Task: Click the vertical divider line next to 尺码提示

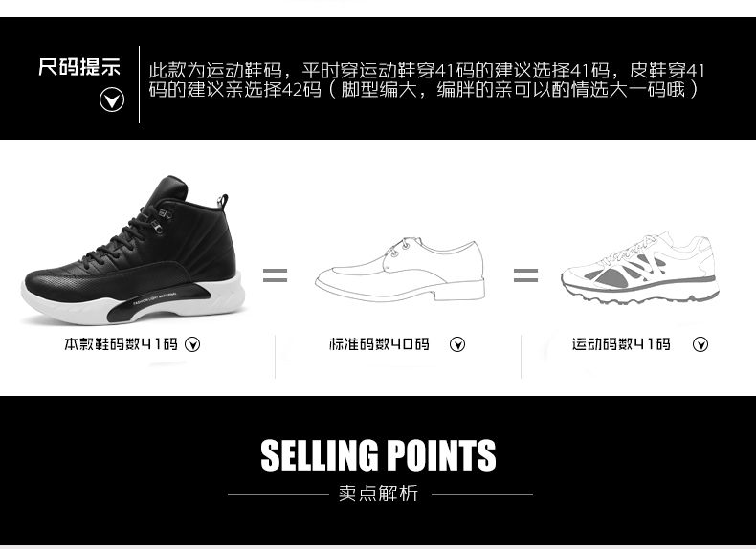Action: point(140,84)
